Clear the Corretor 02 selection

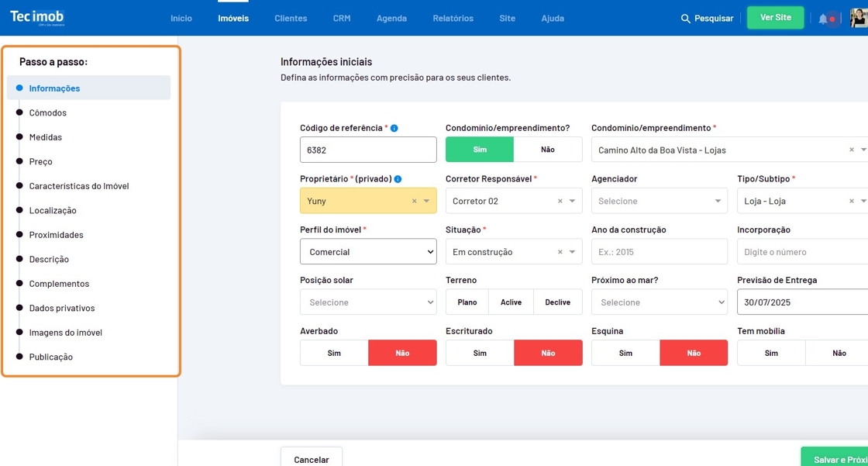pos(560,202)
